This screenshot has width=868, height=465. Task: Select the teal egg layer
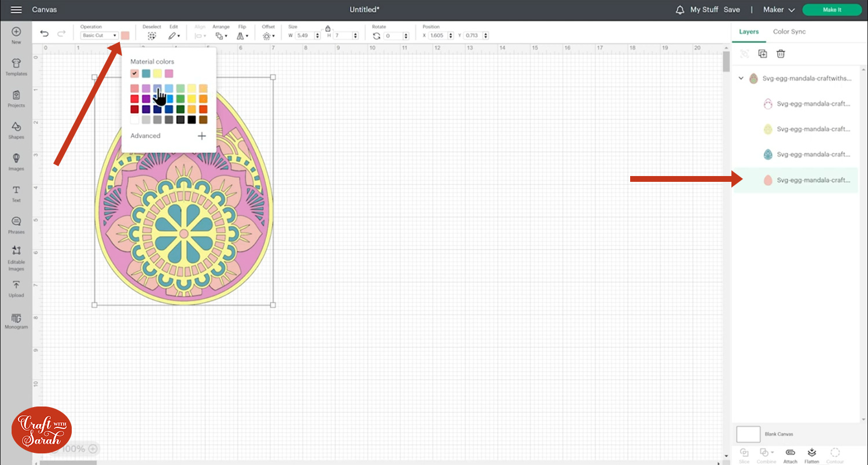pos(795,155)
